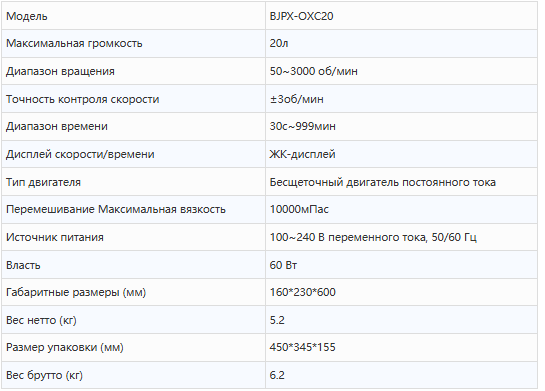Click the Диапазон времени label
545x391 pixels.
coord(57,126)
